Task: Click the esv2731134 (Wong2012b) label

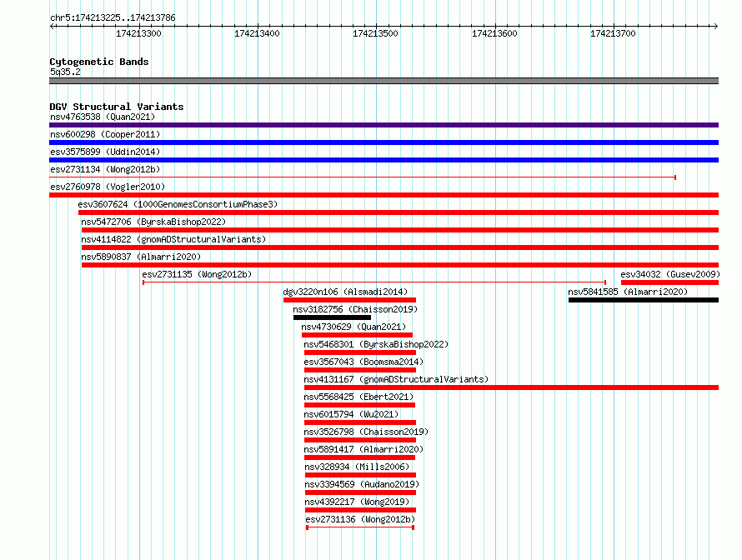Action: (x=105, y=169)
